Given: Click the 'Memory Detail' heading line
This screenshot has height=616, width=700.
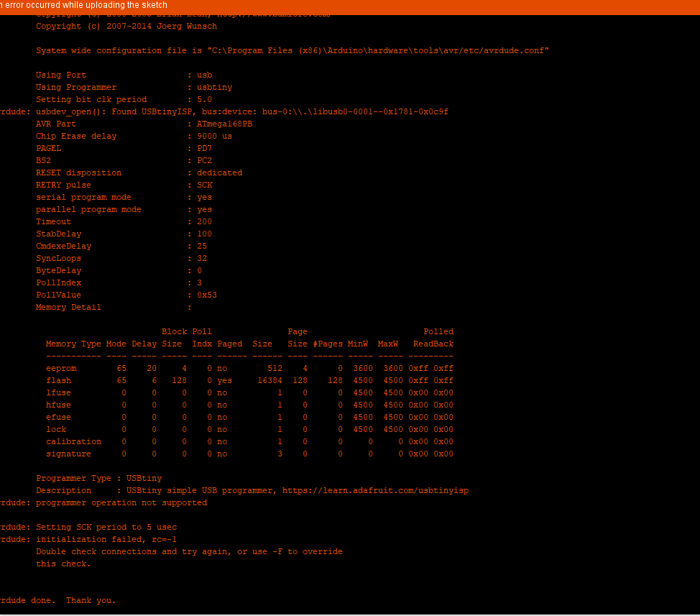Looking at the screenshot, I should pos(114,307).
